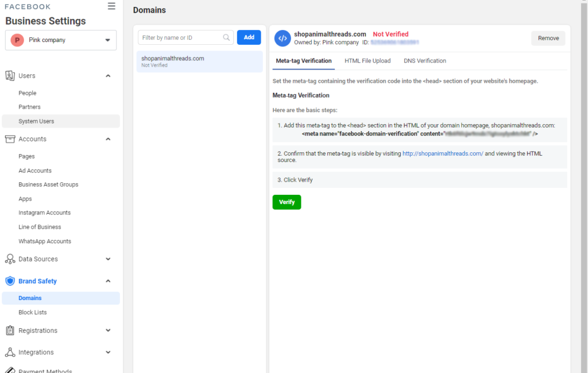Open the hamburger menu icon
This screenshot has width=588, height=373.
pyautogui.click(x=111, y=6)
